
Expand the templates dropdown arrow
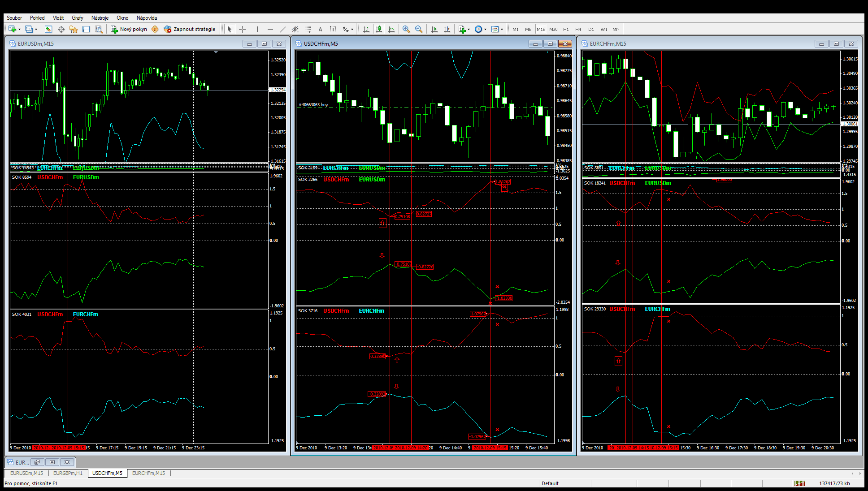502,29
